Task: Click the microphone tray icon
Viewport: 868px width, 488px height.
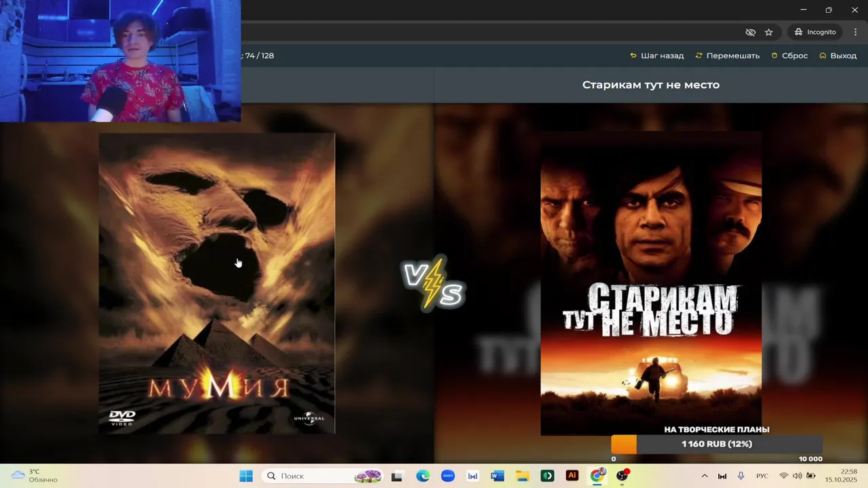Action: 741,476
